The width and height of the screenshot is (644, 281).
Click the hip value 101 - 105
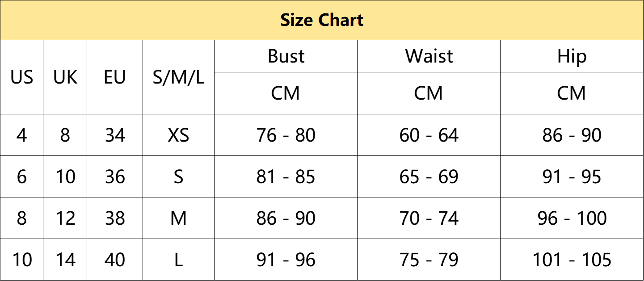[x=572, y=260]
